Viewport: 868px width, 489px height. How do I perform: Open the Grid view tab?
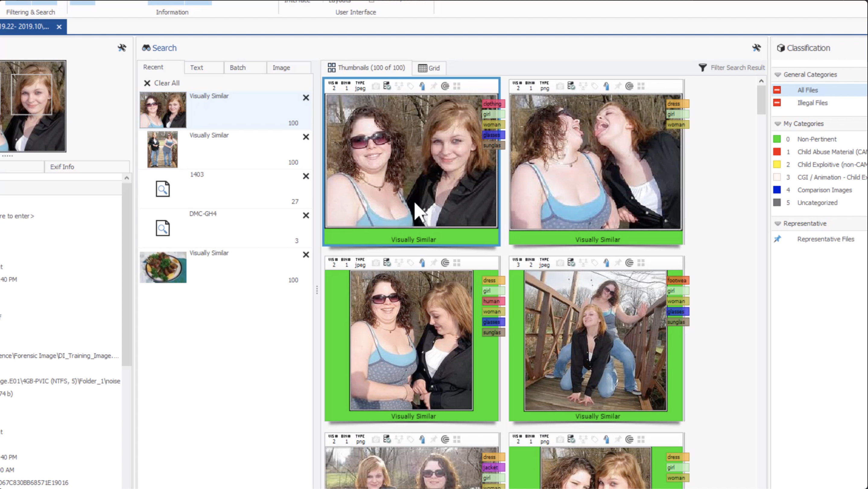click(429, 68)
